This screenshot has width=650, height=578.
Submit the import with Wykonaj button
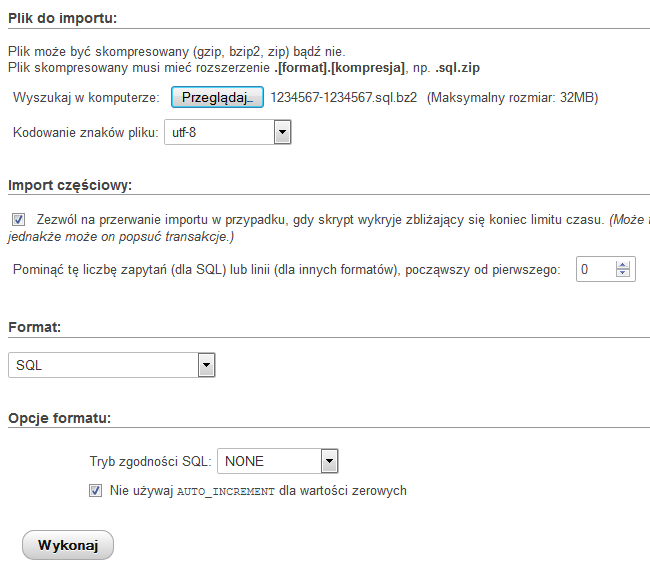point(68,545)
